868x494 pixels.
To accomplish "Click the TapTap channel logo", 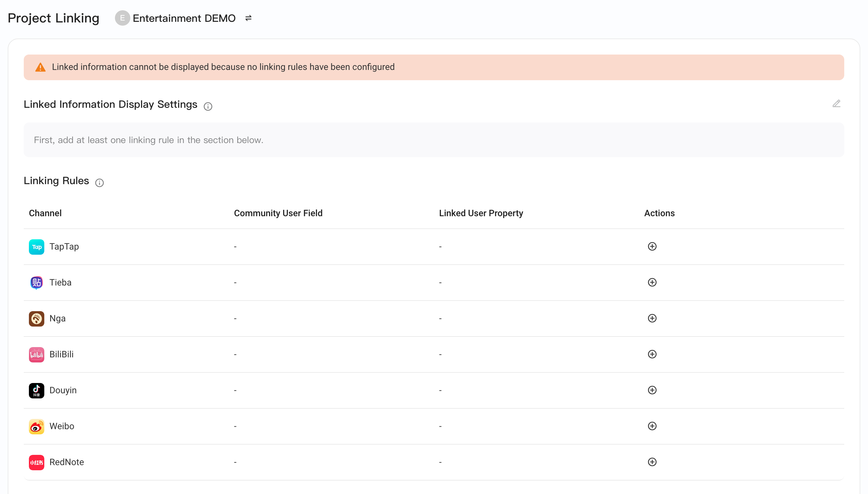I will pos(37,247).
